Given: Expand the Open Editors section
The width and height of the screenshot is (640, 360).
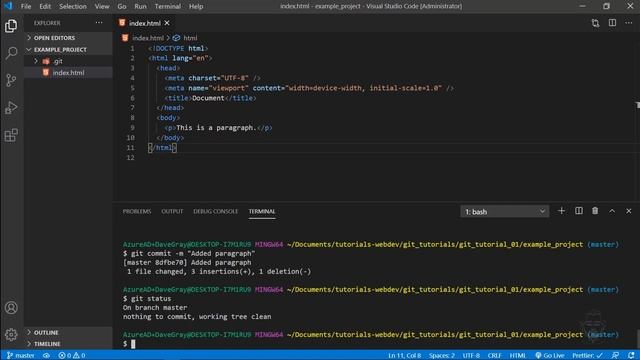Looking at the screenshot, I should (x=68, y=38).
